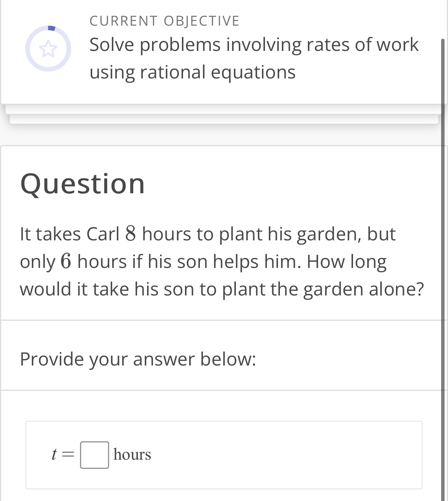448x501 pixels.
Task: Click the star icon in the objective badge
Action: point(49,49)
